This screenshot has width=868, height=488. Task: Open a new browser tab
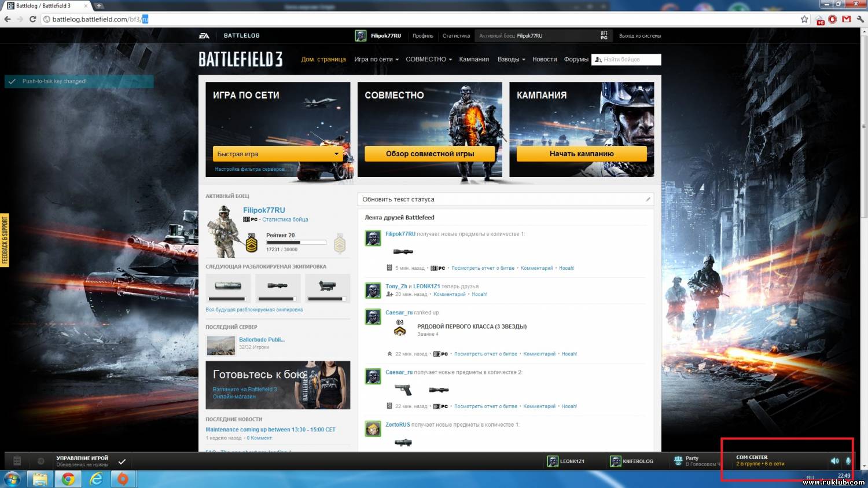[x=99, y=6]
